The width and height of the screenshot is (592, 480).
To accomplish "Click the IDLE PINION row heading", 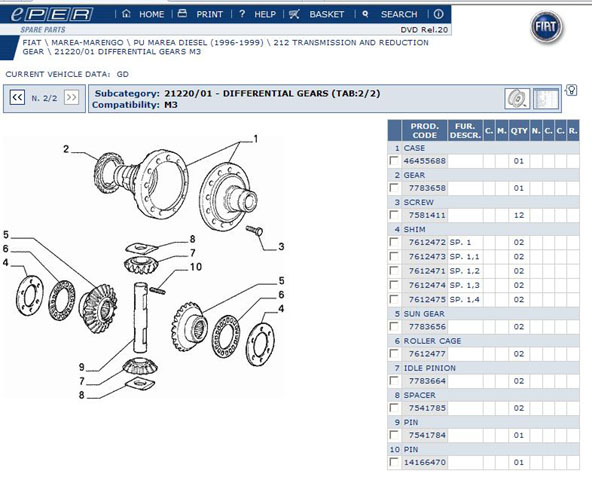I will [x=430, y=368].
